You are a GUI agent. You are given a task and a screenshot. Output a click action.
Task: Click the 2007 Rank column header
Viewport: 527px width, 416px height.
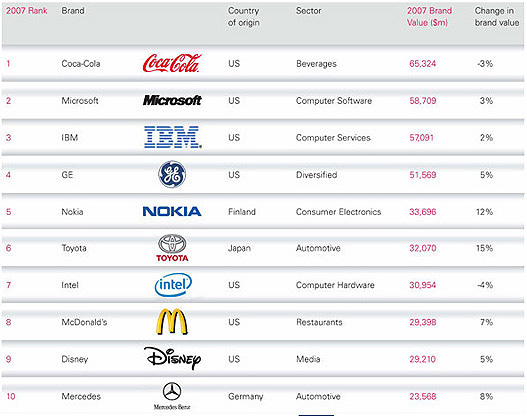pos(27,11)
